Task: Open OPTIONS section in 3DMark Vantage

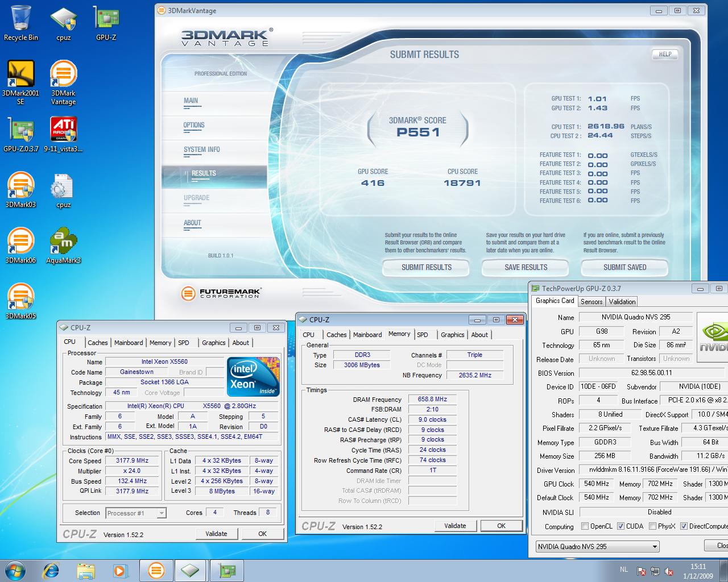Action: point(194,125)
